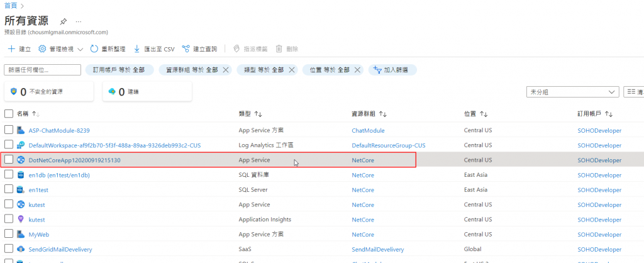
Task: Open the ellipsis menu beside page title
Action: click(x=79, y=21)
